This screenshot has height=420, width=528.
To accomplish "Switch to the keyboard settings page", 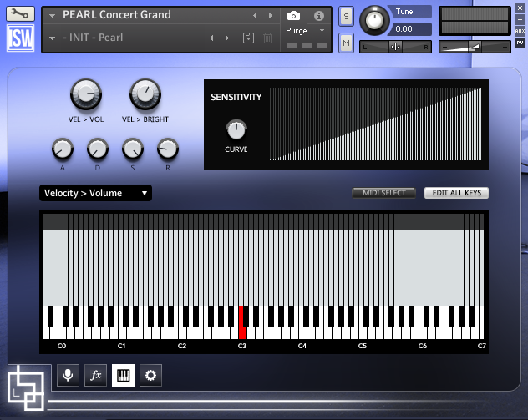I will 124,375.
